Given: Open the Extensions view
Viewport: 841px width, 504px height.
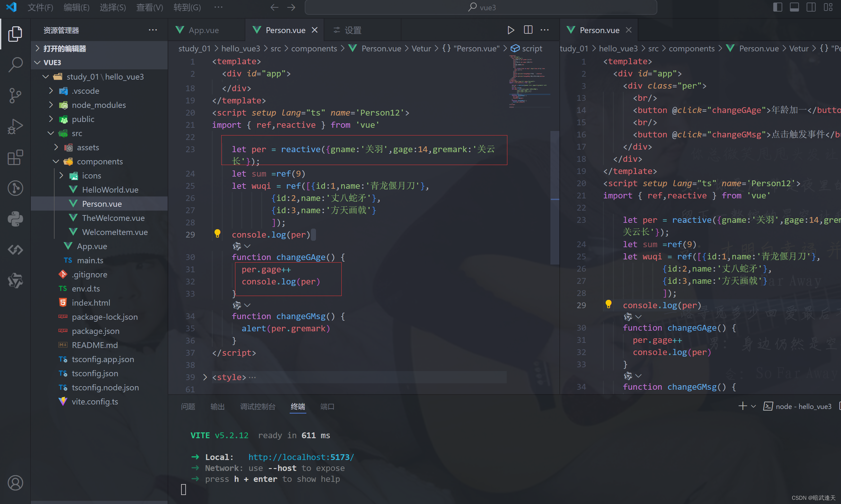Looking at the screenshot, I should [15, 157].
